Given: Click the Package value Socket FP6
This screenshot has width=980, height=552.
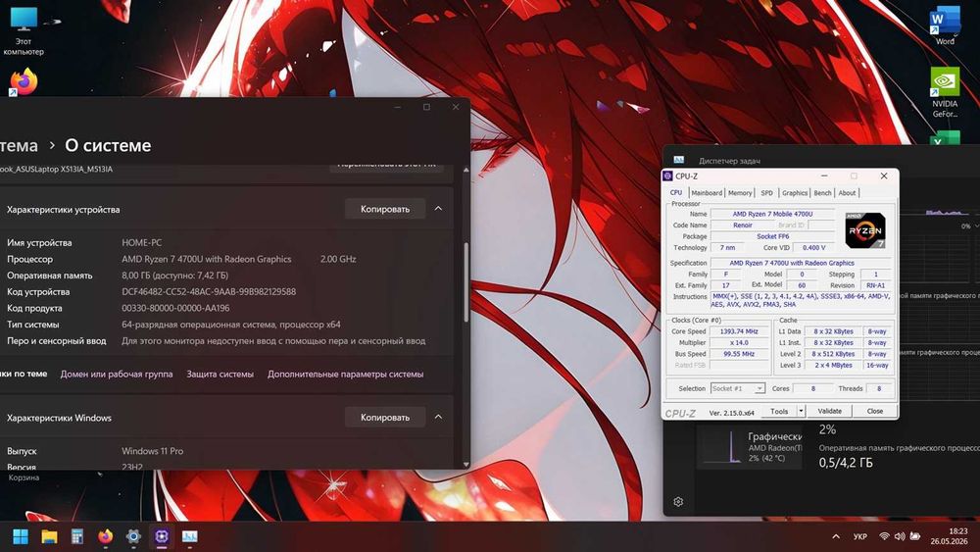Looking at the screenshot, I should (x=772, y=236).
